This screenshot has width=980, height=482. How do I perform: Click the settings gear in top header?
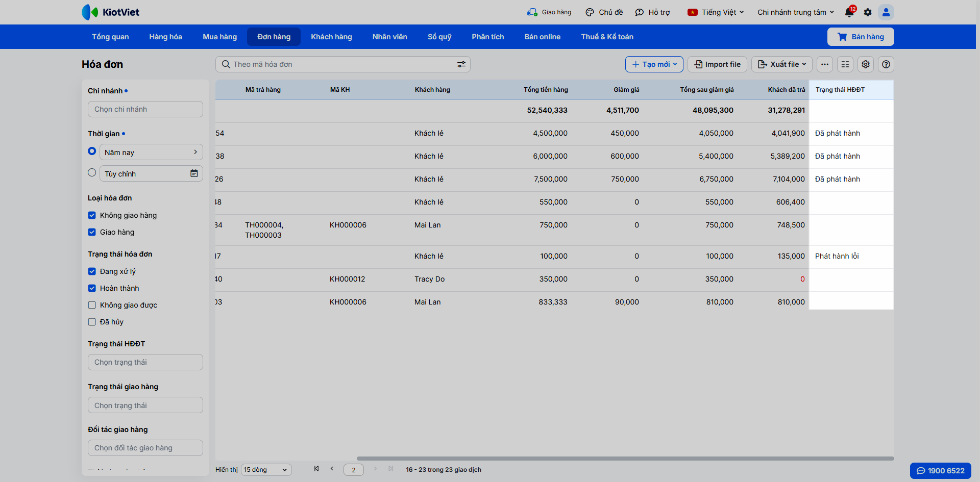click(868, 12)
